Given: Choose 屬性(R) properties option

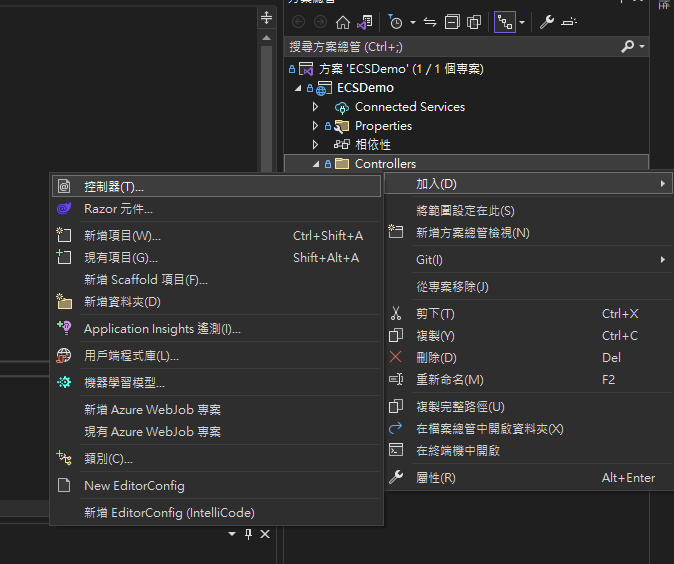Looking at the screenshot, I should [x=528, y=478].
